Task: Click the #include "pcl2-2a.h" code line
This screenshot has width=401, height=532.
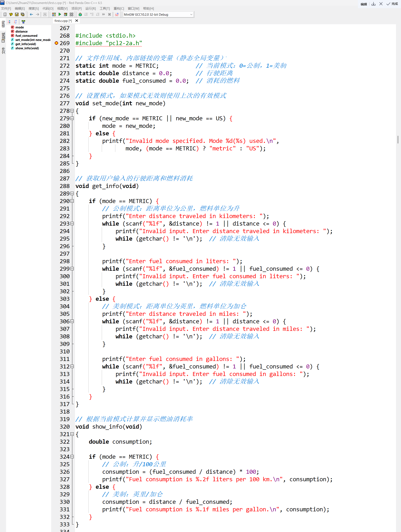Action: (109, 43)
